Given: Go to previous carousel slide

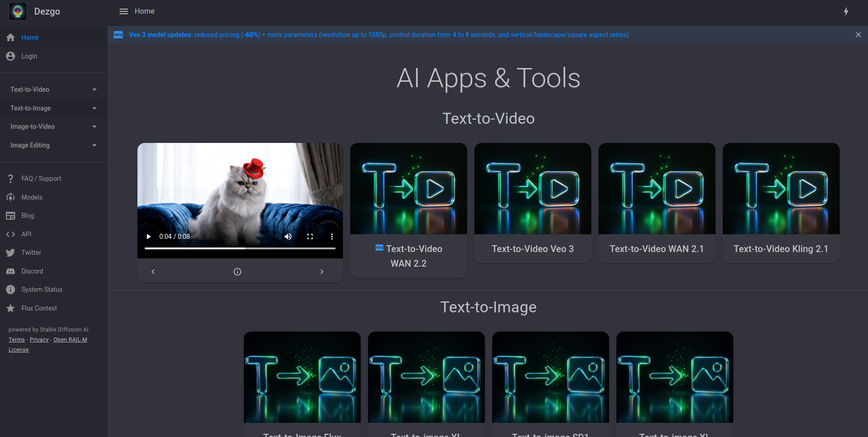Looking at the screenshot, I should 153,272.
